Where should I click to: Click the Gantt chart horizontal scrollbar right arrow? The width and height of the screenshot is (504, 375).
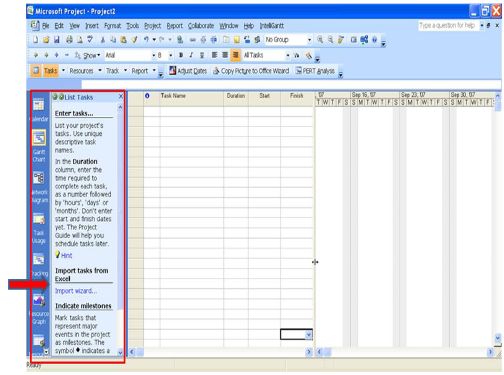point(490,351)
